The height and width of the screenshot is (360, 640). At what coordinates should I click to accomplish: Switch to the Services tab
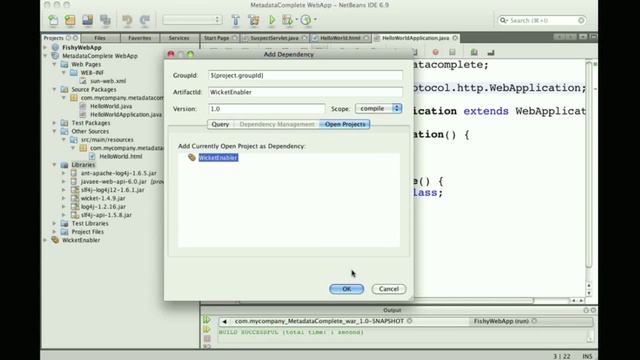coord(179,38)
